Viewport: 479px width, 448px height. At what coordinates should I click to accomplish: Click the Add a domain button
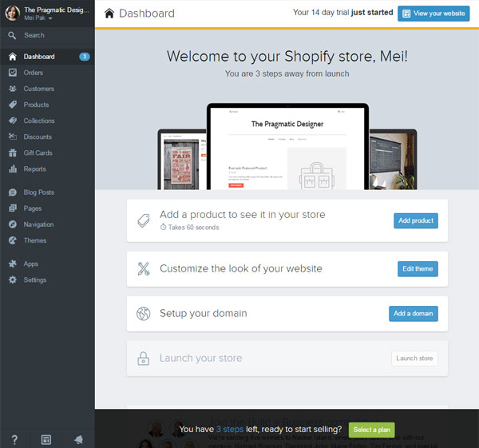tap(414, 314)
